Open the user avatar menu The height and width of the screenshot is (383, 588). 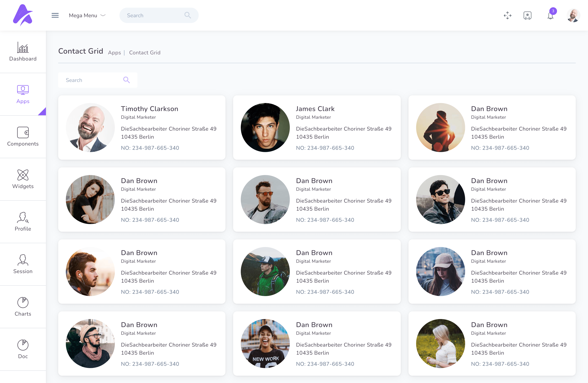point(573,15)
